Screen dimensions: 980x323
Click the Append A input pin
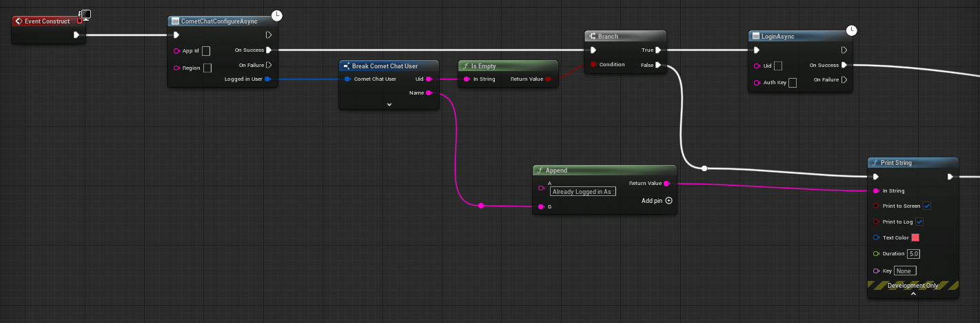pyautogui.click(x=542, y=188)
